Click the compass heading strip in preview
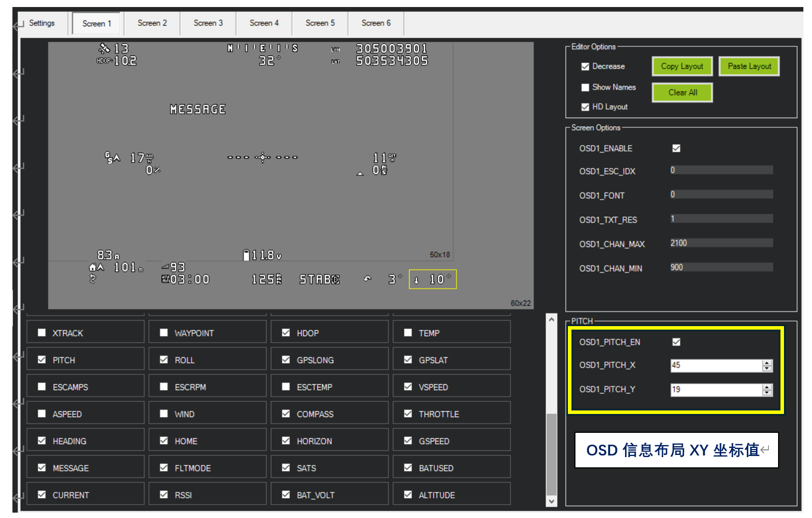Screen dimensions: 812x518 tap(262, 49)
